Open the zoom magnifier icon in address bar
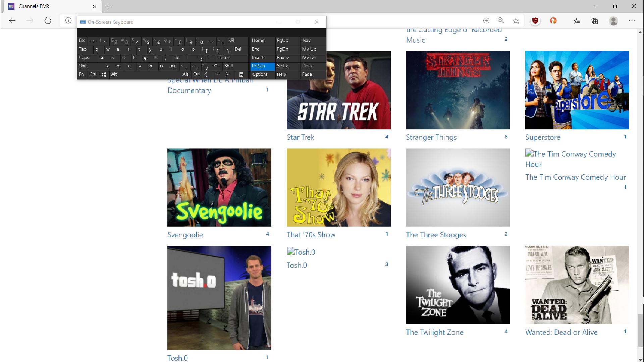 tap(501, 21)
